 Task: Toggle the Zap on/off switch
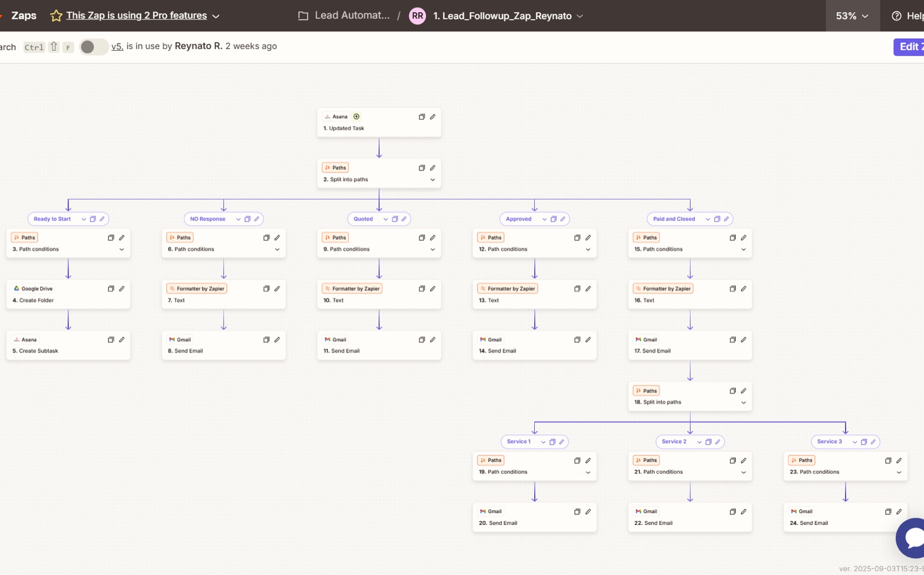94,47
